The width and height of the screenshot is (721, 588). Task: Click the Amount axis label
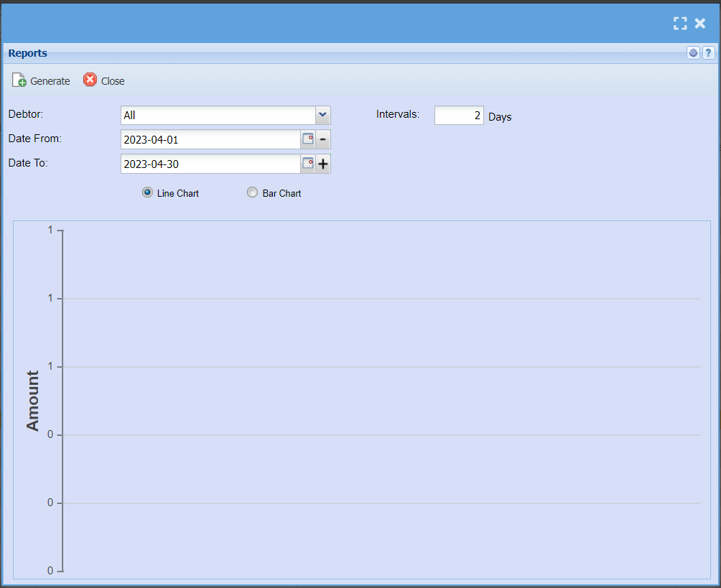32,401
